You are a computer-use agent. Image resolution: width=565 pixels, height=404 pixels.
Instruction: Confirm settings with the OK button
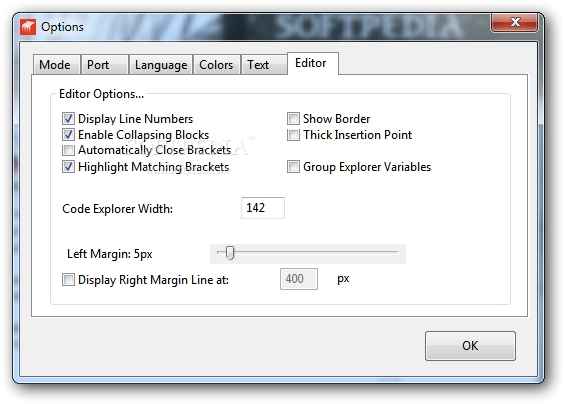pyautogui.click(x=470, y=346)
